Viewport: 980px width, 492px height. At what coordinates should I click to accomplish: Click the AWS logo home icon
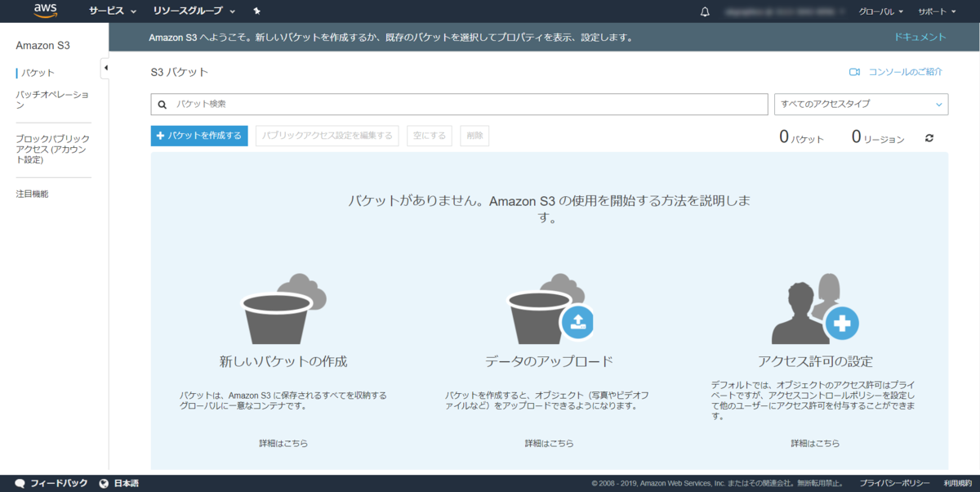pos(44,11)
